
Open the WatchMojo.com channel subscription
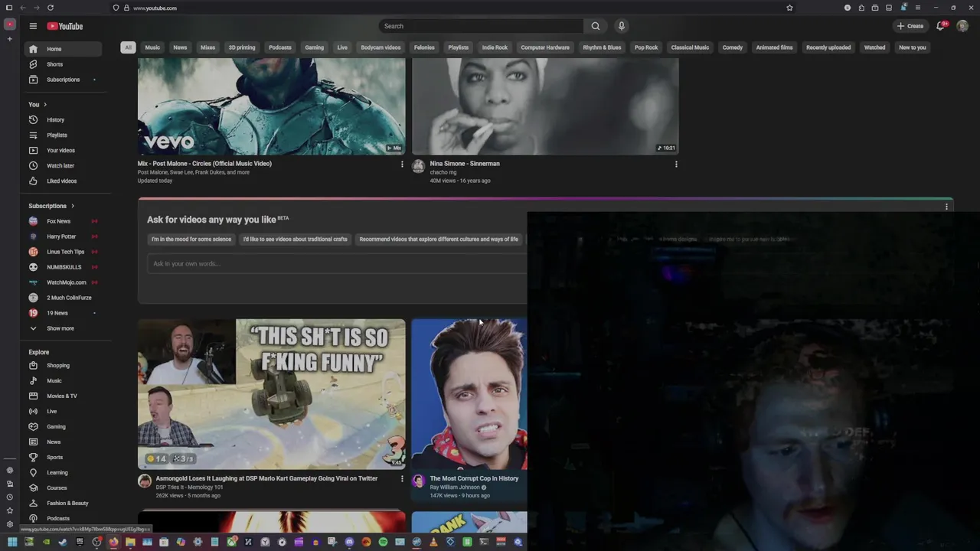pos(61,282)
